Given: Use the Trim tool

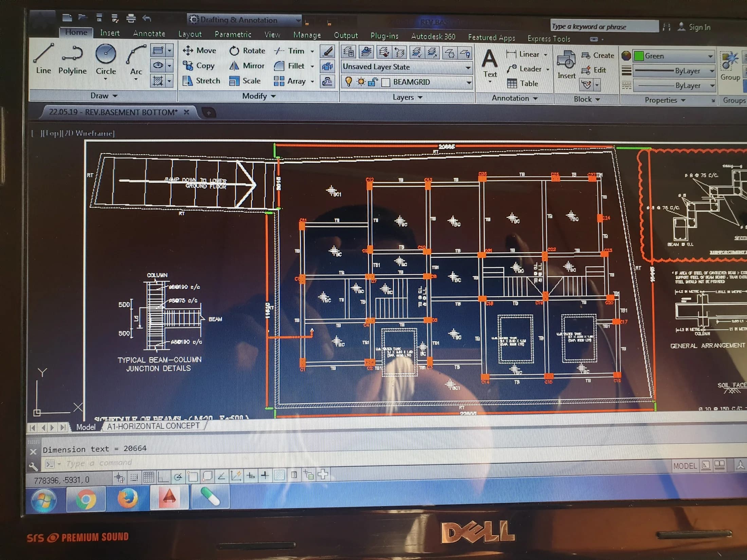Looking at the screenshot, I should point(290,51).
